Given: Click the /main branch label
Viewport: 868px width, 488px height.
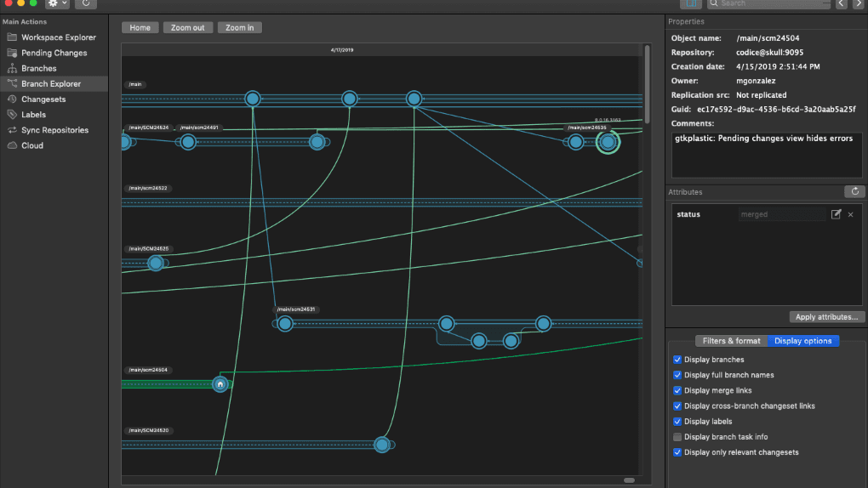Looking at the screenshot, I should (x=135, y=84).
